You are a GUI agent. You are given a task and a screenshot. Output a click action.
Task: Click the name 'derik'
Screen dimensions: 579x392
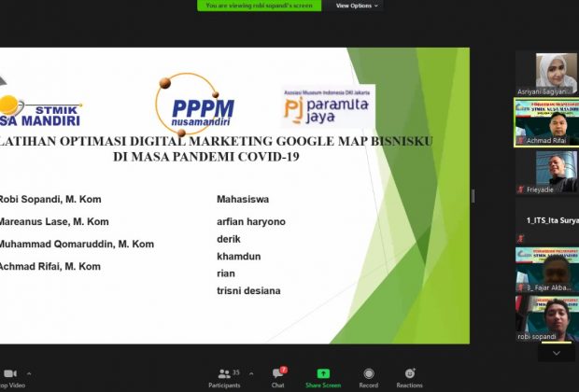tap(229, 239)
